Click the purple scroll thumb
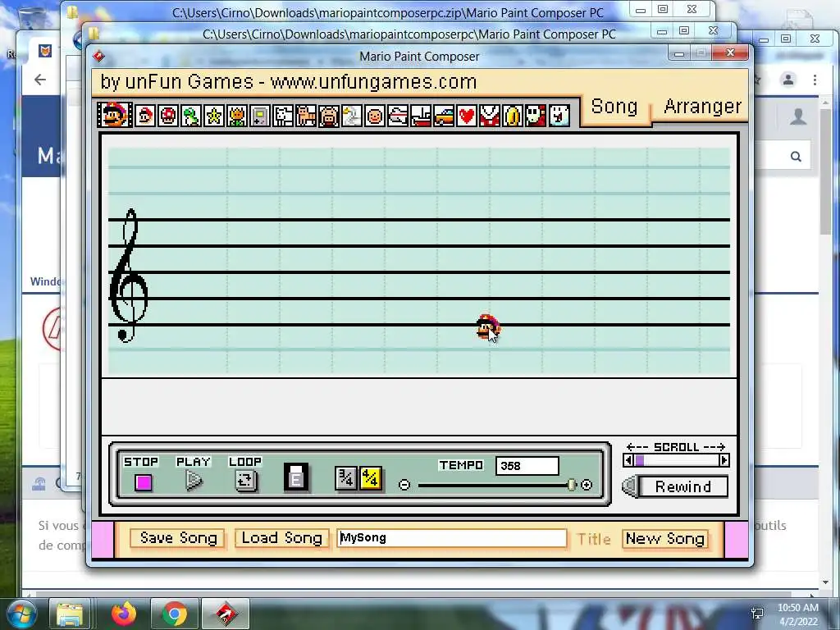Screen dimensions: 840x630 pyautogui.click(x=639, y=460)
